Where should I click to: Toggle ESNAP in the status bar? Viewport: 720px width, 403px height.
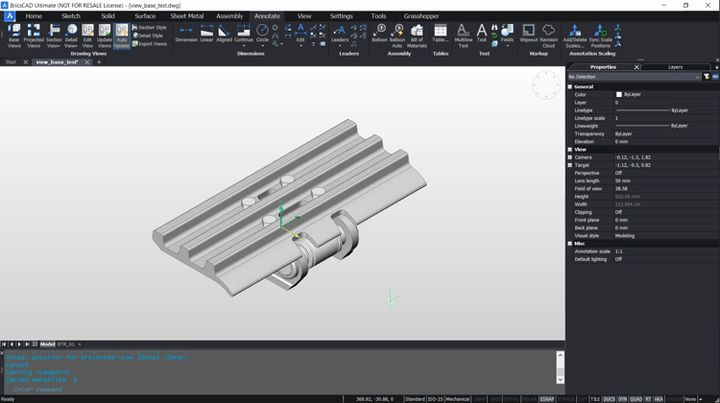tap(546, 399)
